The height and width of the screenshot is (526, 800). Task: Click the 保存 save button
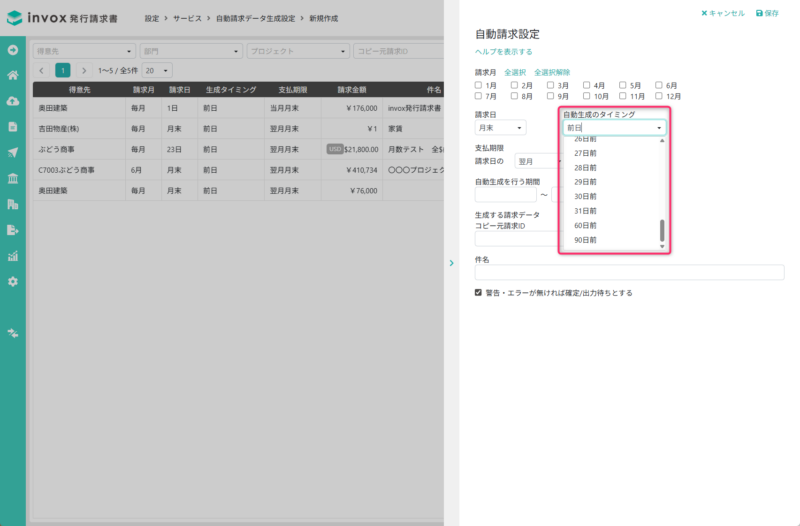point(767,13)
